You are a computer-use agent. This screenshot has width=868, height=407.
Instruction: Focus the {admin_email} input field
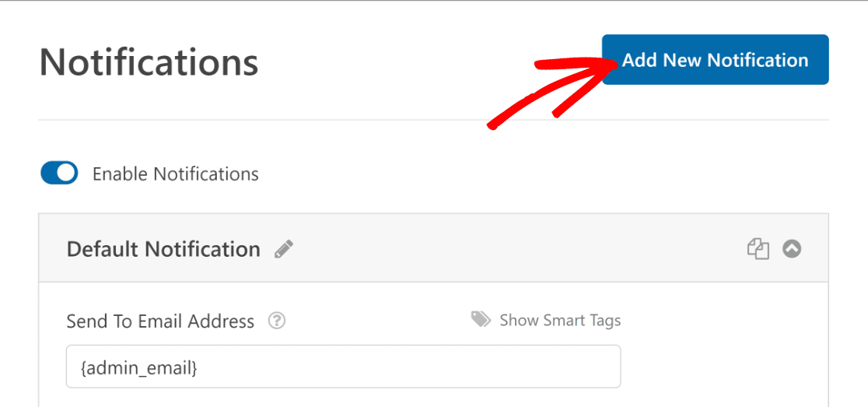tap(343, 367)
